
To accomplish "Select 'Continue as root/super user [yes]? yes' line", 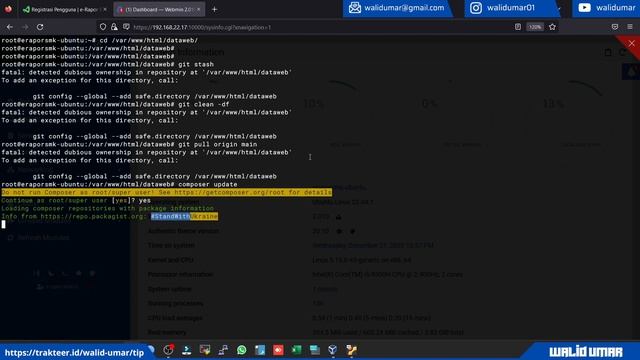I will tap(76, 200).
